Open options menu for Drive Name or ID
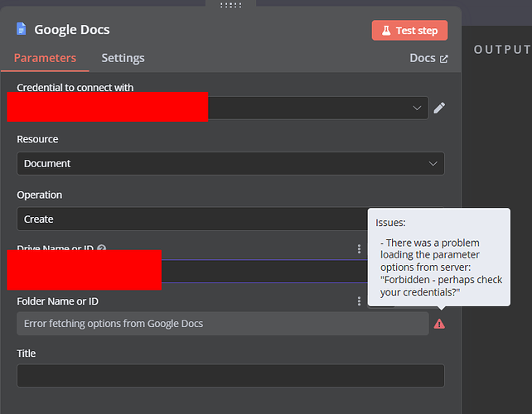The width and height of the screenshot is (532, 414). pos(359,249)
